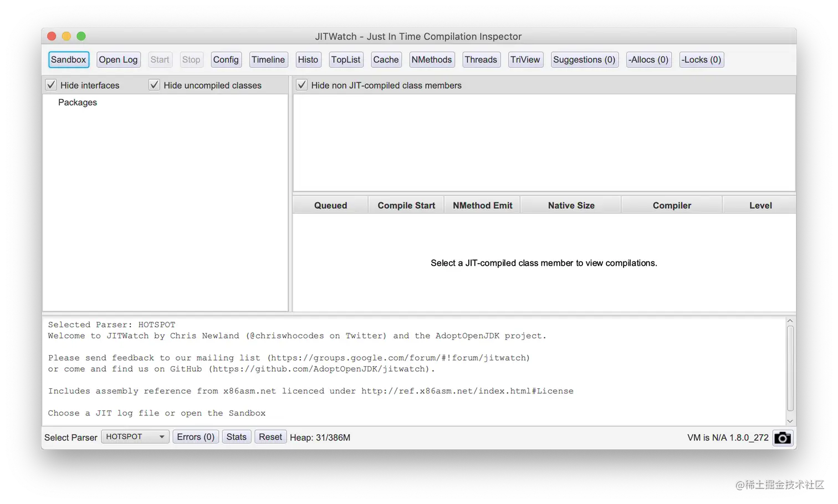Image resolution: width=838 pixels, height=504 pixels.
Task: Click the "VM is N/A 1.8.0_272" status text
Action: click(728, 438)
